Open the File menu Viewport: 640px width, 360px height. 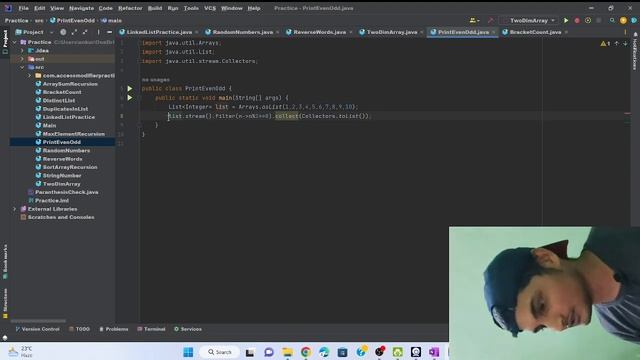(23, 8)
